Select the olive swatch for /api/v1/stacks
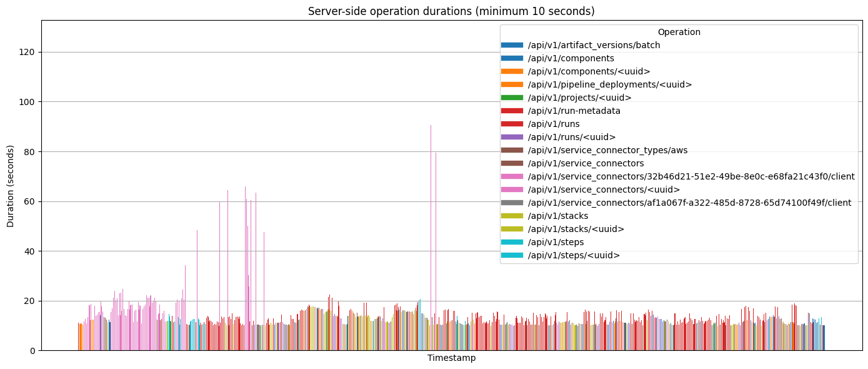Image resolution: width=868 pixels, height=369 pixels. pos(512,216)
